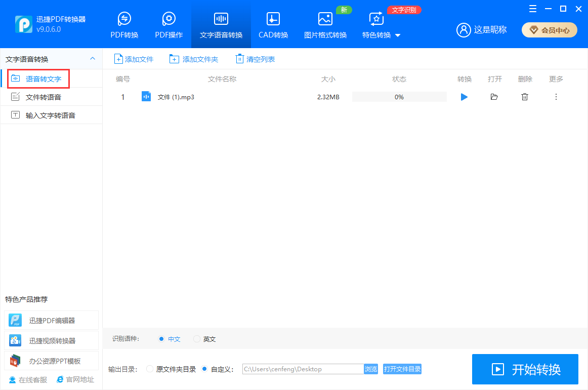Choose 原文件夹目录 as the output directory

pos(150,369)
